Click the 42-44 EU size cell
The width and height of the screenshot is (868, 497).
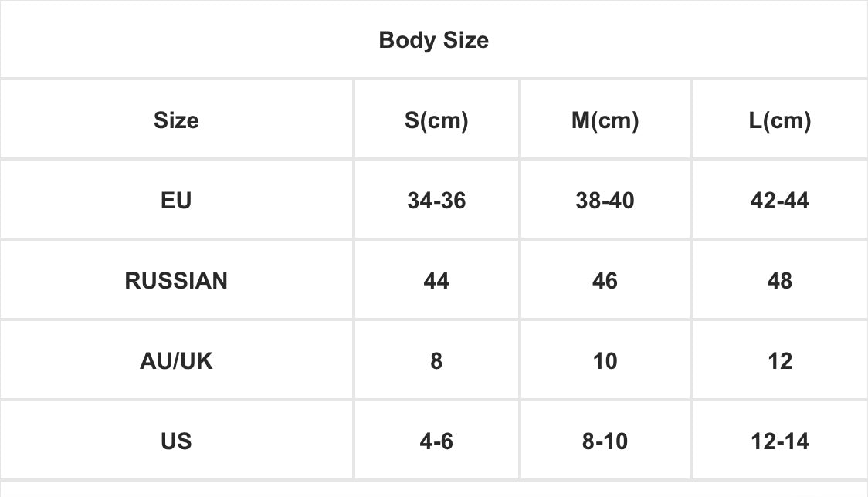779,201
